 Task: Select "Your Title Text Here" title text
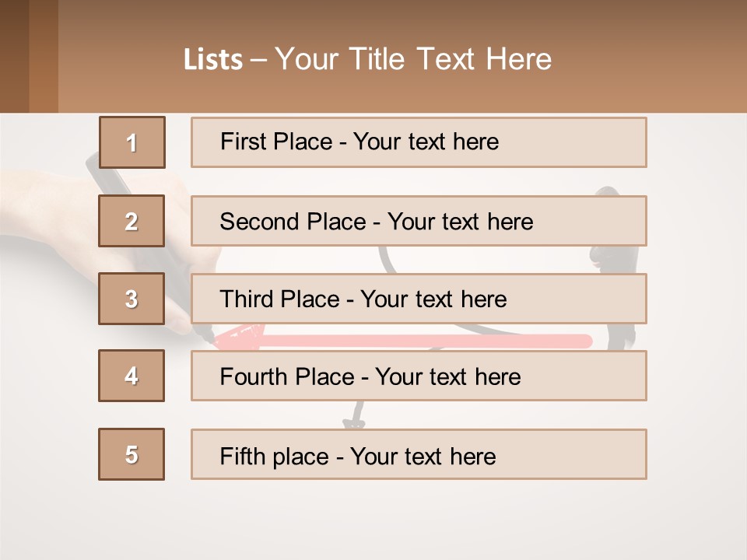click(x=413, y=59)
